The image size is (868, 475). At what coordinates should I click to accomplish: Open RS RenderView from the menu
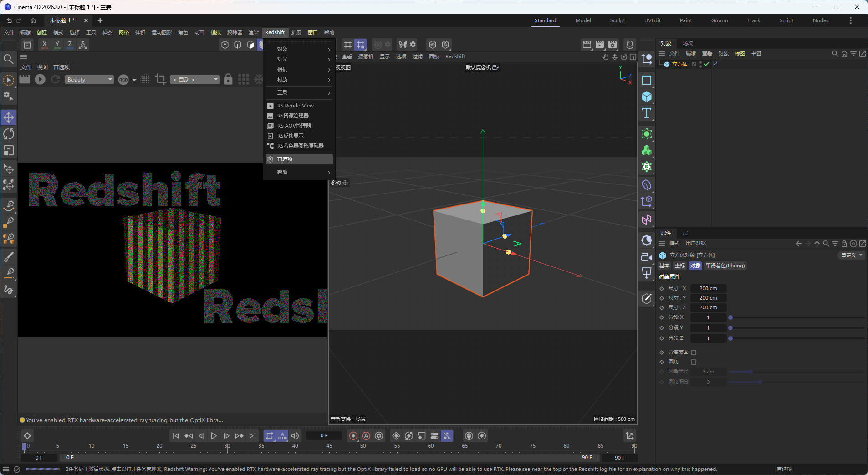pyautogui.click(x=299, y=106)
